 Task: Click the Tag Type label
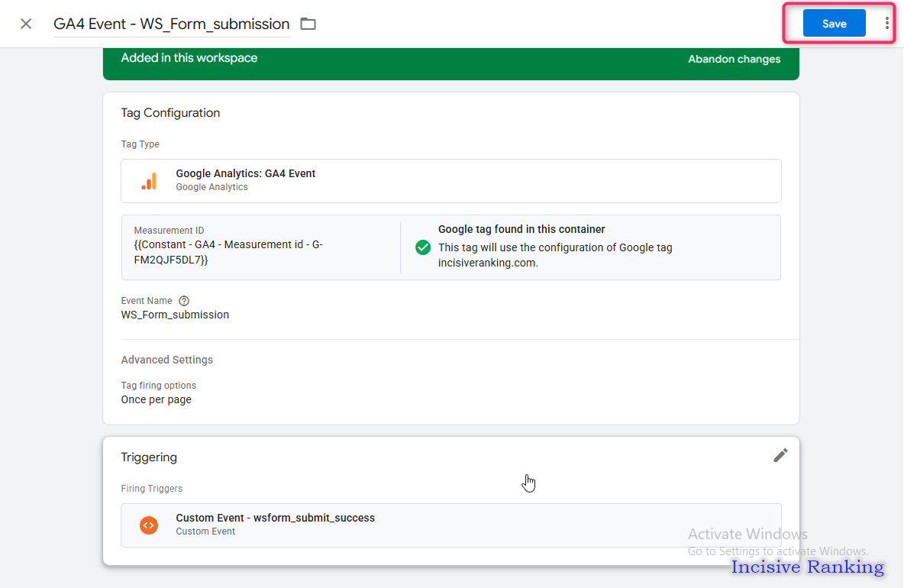pos(140,144)
